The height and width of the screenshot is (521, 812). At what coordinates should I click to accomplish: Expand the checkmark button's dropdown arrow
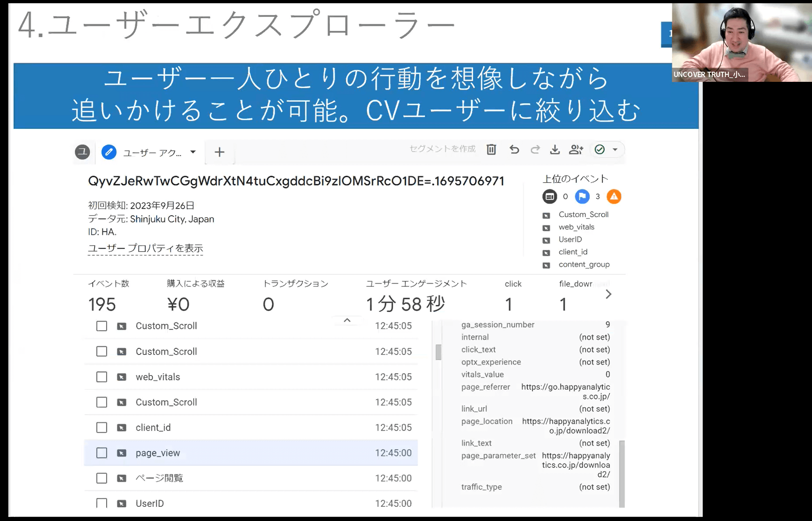pos(615,149)
